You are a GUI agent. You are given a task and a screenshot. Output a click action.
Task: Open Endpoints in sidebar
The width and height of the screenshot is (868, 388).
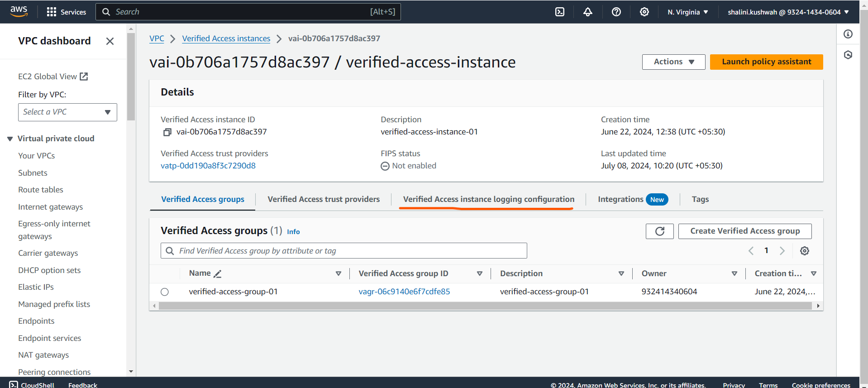coord(36,321)
